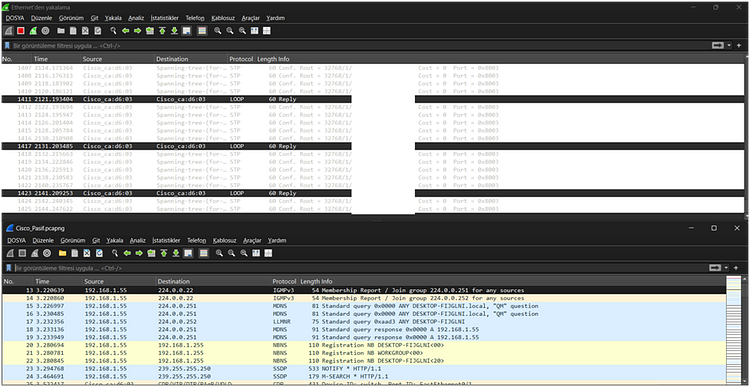This screenshot has width=750, height=387.
Task: Find a packet in Cisco_Pasif.pcapng window
Action: coord(115,253)
